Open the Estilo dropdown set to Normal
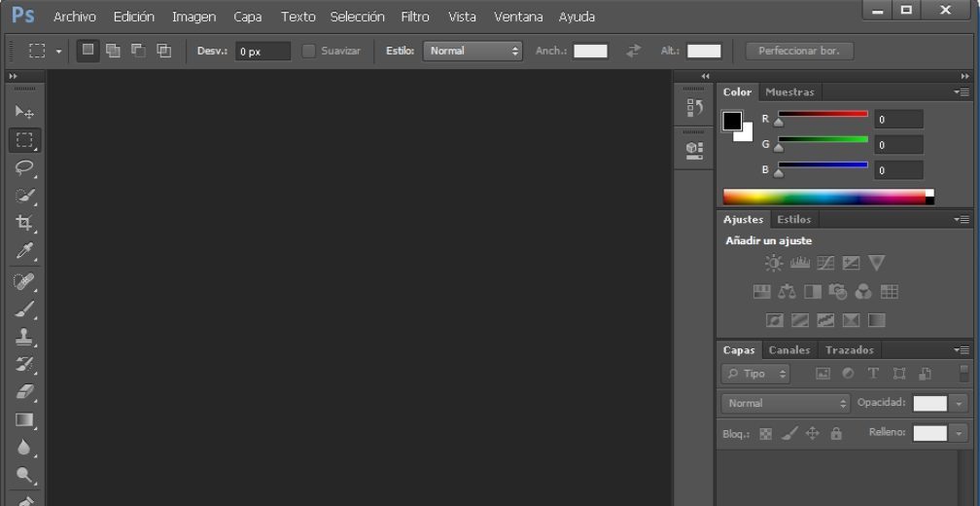Image resolution: width=980 pixels, height=506 pixels. (x=472, y=52)
